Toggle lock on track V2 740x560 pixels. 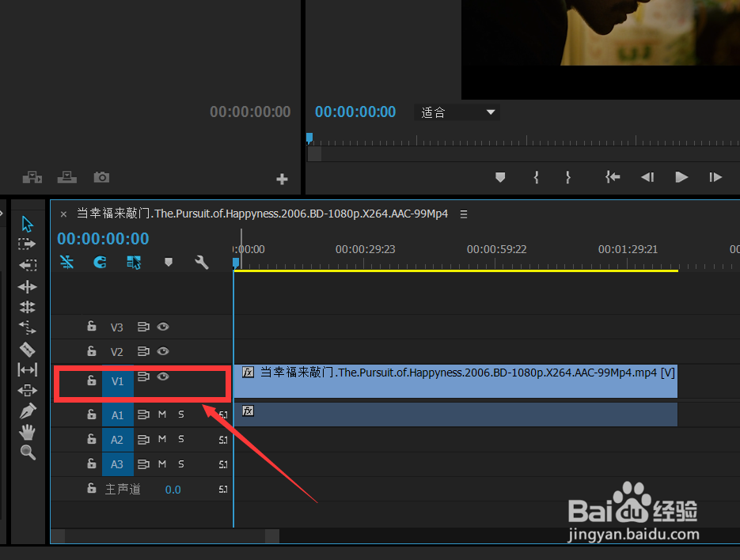(x=92, y=351)
